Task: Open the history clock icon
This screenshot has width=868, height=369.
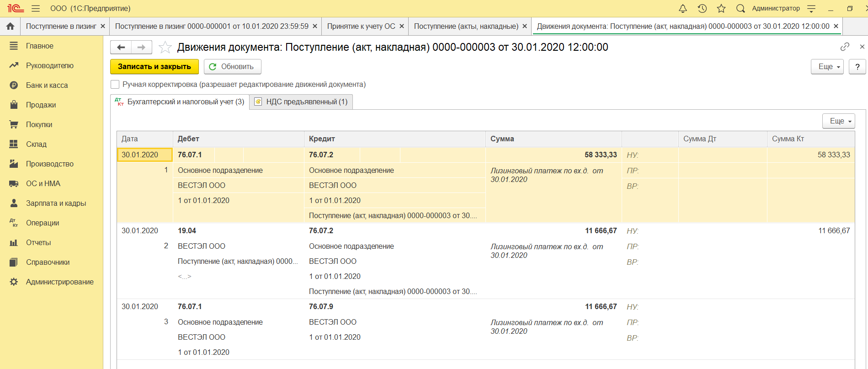Action: [x=702, y=9]
